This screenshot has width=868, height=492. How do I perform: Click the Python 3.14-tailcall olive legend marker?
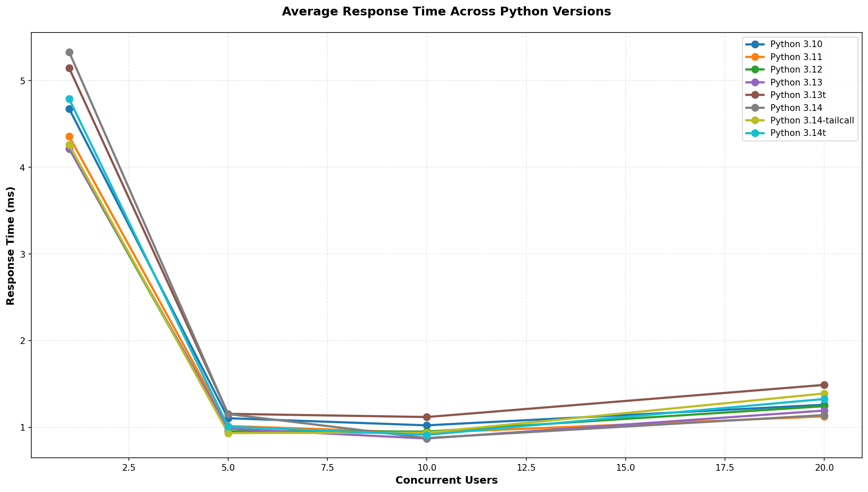coord(755,120)
